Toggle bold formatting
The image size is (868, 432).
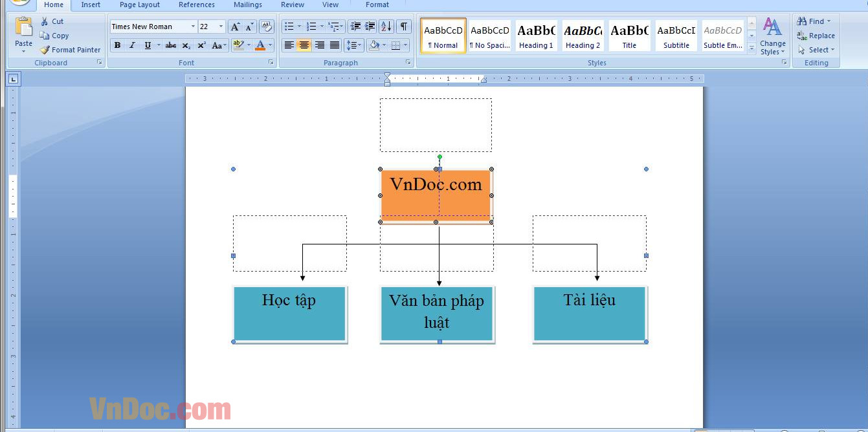point(117,45)
